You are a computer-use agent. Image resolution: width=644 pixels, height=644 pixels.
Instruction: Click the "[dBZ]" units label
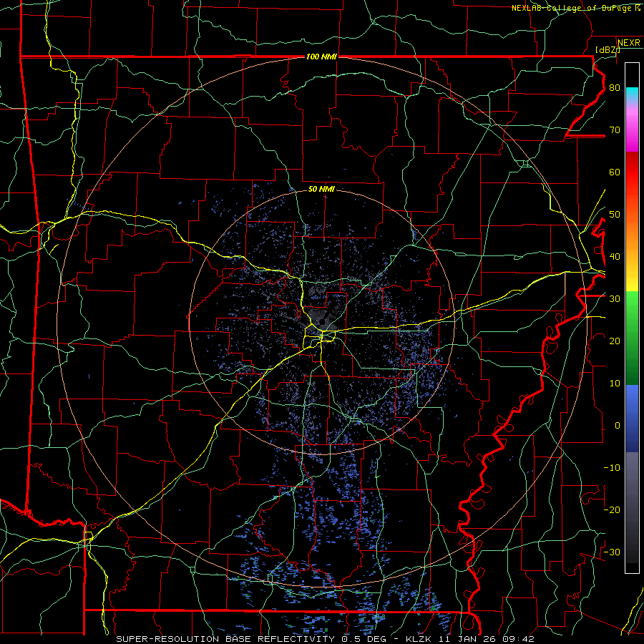(x=607, y=49)
